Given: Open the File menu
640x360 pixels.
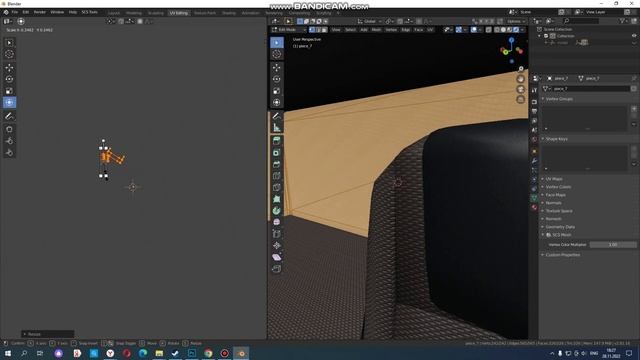Looking at the screenshot, I should click(x=15, y=12).
